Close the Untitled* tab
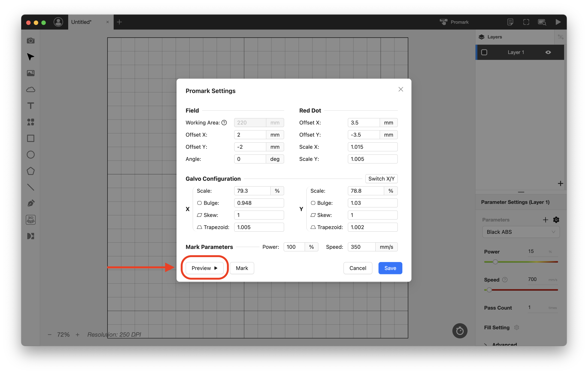The width and height of the screenshot is (588, 374). (107, 22)
